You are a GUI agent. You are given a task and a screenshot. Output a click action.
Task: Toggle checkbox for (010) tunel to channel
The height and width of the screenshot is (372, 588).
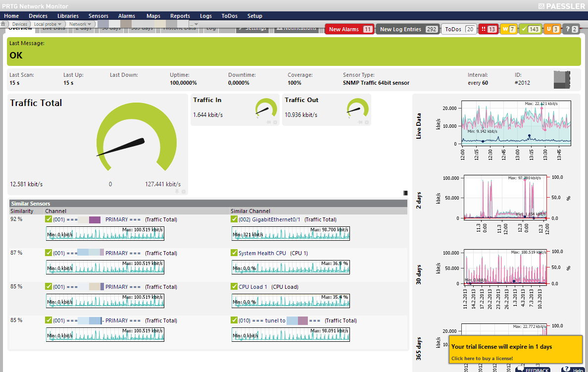coord(234,320)
